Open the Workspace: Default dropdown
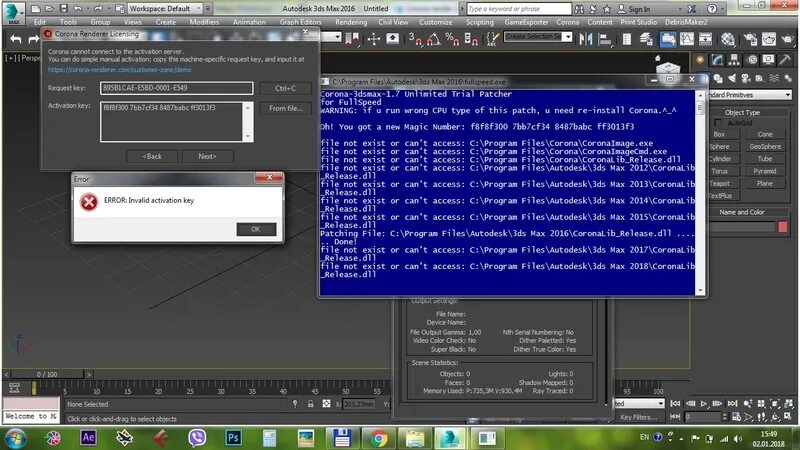Screen dimensions: 800x450 coord(165,9)
